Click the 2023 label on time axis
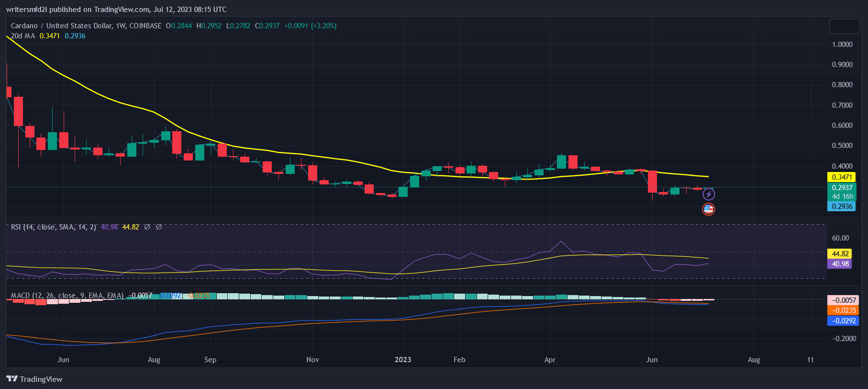This screenshot has height=389, width=868. coord(402,360)
